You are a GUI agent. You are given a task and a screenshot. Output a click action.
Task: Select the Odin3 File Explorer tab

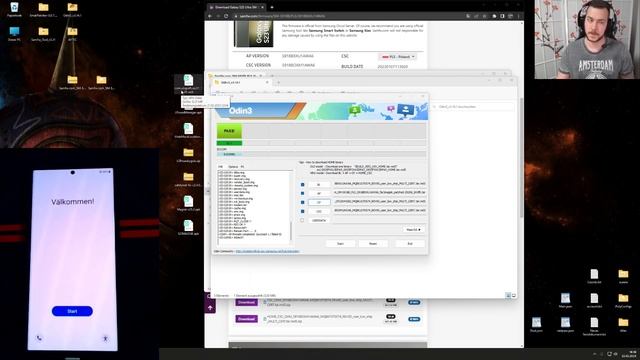[x=242, y=82]
